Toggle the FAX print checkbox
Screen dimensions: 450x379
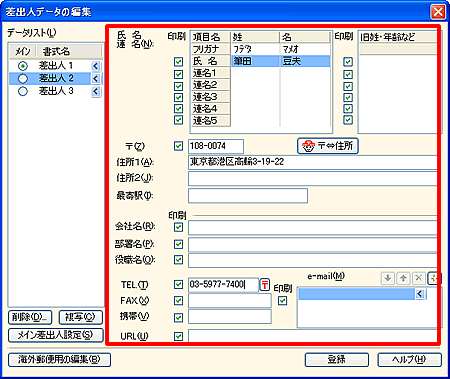(x=178, y=301)
